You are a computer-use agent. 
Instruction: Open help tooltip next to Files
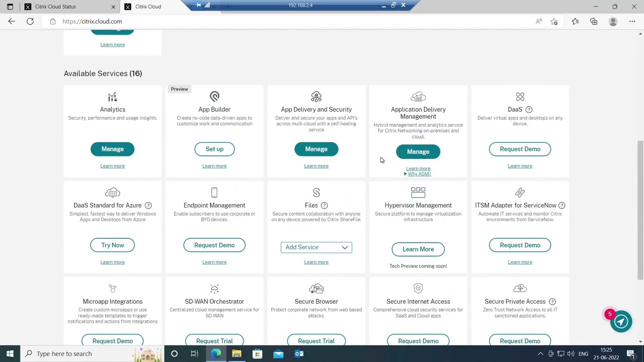[x=324, y=206]
